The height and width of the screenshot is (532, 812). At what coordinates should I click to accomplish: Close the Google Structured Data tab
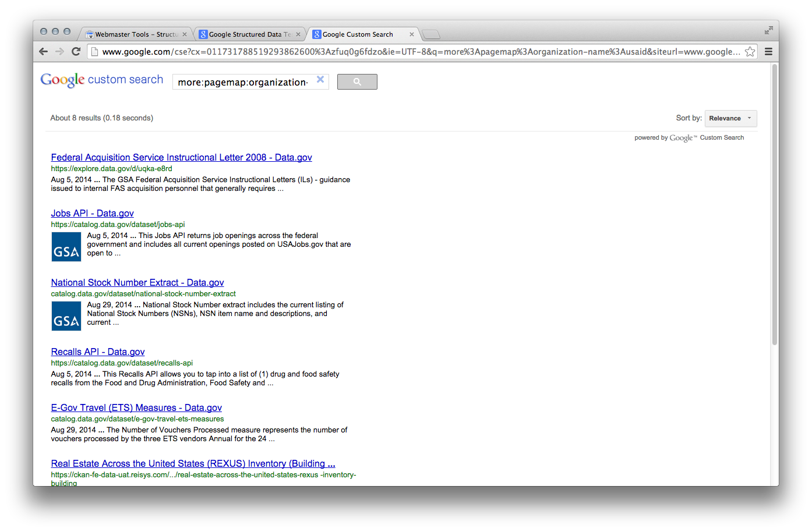(298, 34)
